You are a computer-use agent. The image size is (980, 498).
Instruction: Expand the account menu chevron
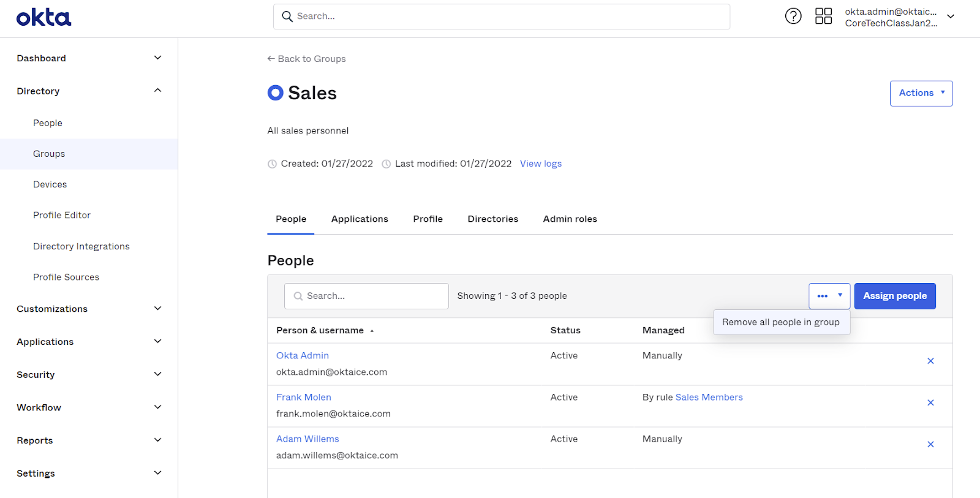click(x=951, y=17)
